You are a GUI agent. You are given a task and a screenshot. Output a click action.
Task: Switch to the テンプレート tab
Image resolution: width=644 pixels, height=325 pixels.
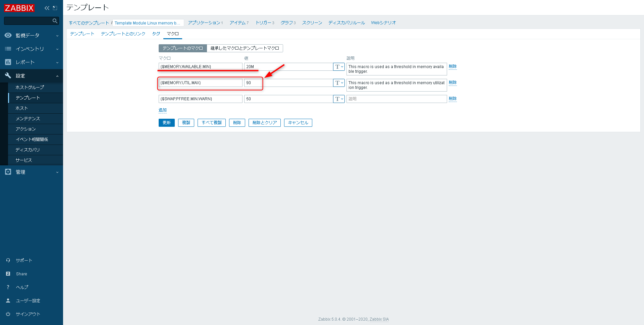(x=82, y=34)
